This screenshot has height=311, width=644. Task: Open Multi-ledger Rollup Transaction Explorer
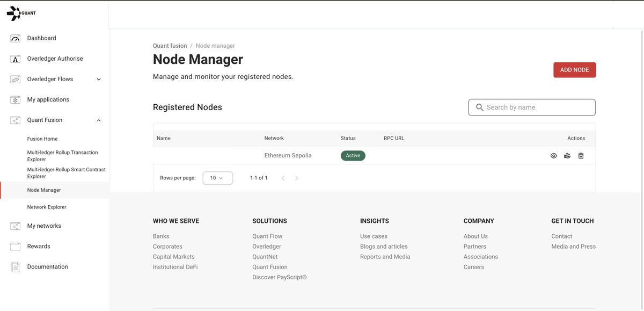pos(62,156)
